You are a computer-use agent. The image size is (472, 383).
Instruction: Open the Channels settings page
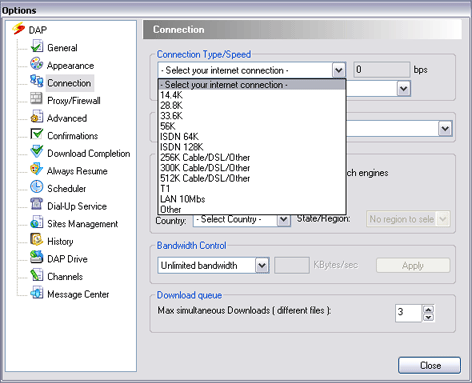click(65, 277)
